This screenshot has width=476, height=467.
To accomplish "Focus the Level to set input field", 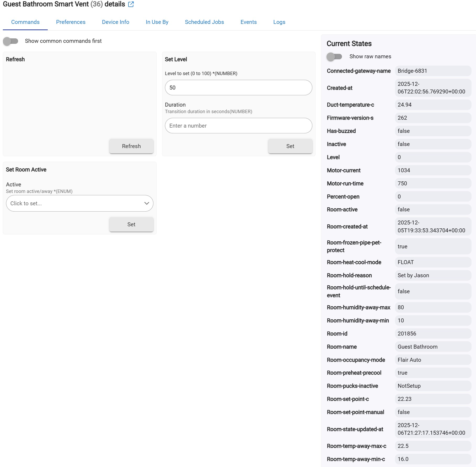I will [238, 88].
